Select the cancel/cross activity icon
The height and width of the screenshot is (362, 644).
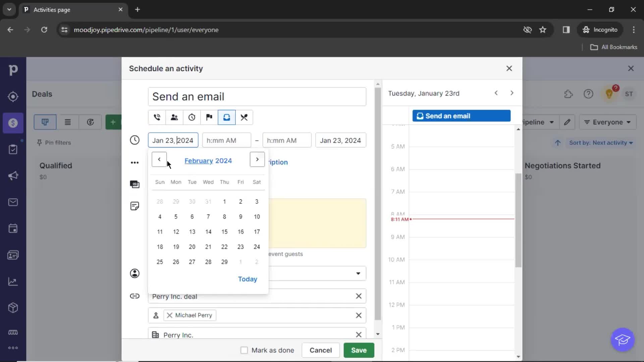click(x=245, y=117)
